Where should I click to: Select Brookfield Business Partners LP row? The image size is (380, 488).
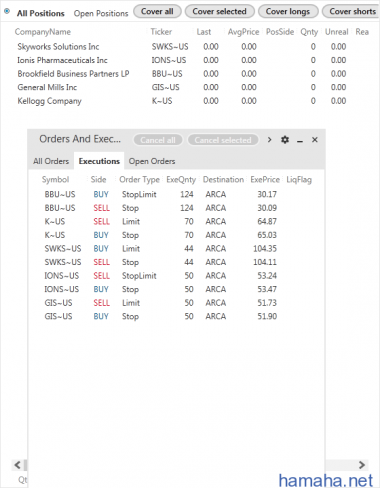coord(190,74)
